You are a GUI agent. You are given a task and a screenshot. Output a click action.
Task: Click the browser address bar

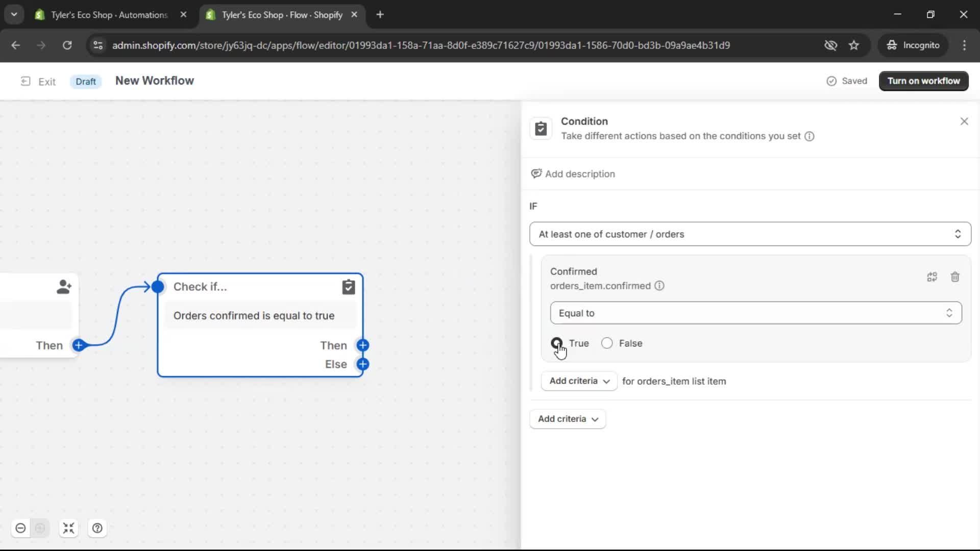click(419, 45)
